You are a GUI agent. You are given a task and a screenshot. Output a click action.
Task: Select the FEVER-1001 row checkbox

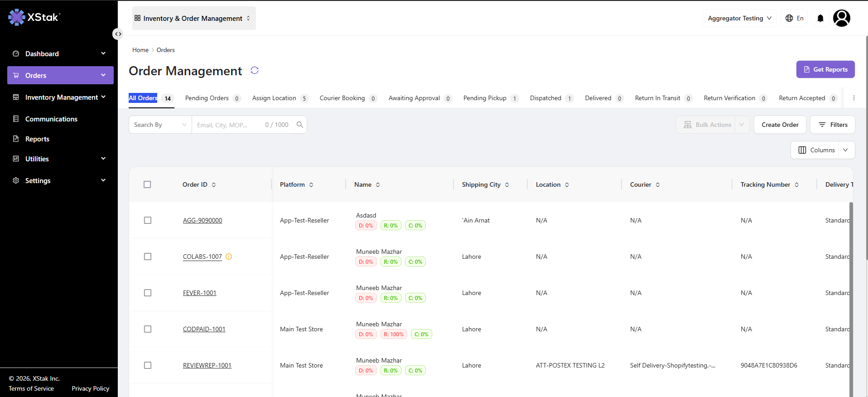pyautogui.click(x=148, y=293)
